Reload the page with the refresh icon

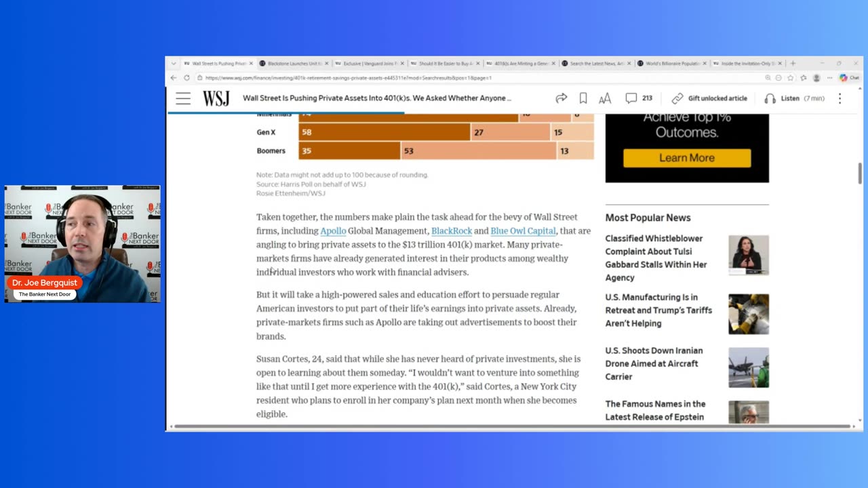(186, 78)
